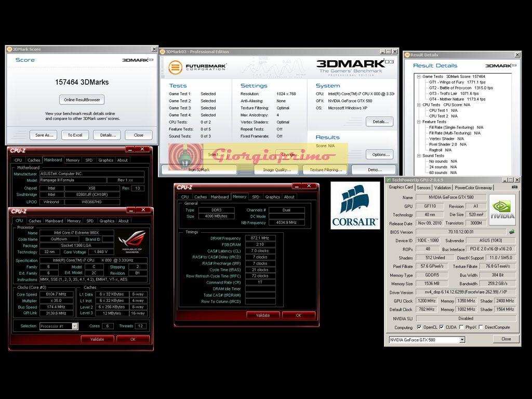Click Close in 3DMark Score window

coord(138,135)
